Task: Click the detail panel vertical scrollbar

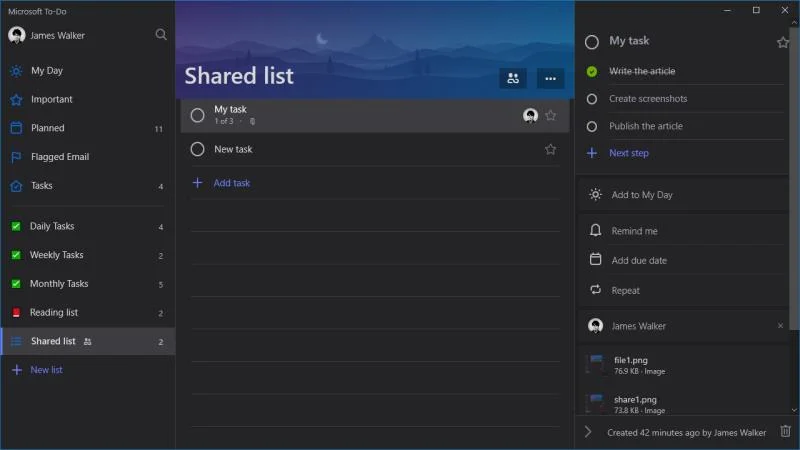Action: (x=794, y=179)
